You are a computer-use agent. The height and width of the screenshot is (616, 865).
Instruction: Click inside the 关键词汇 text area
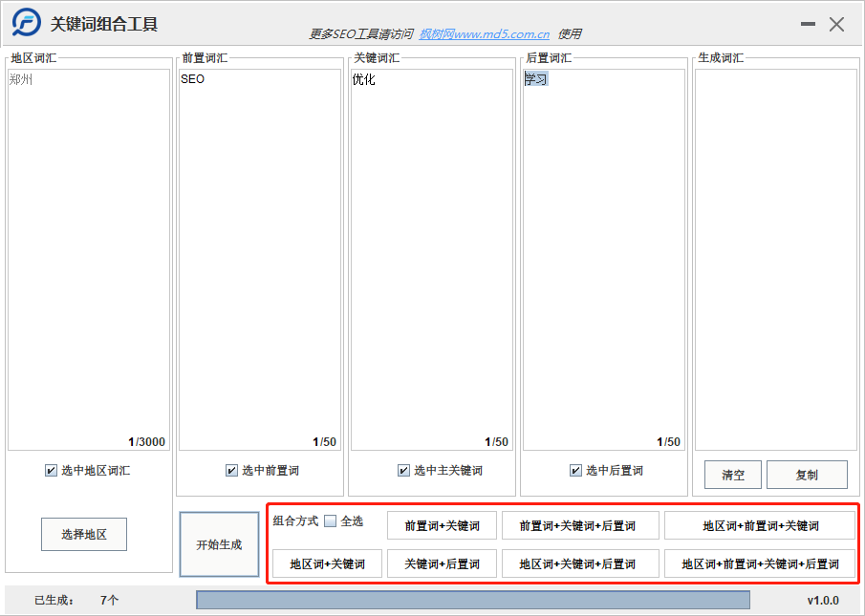point(432,260)
